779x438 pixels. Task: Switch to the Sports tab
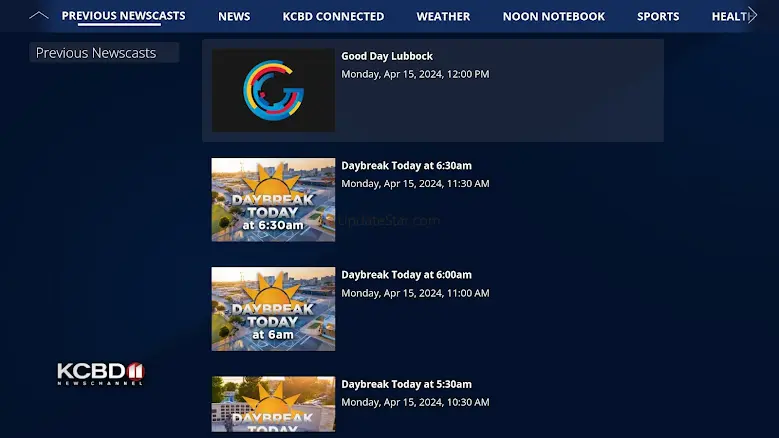[658, 16]
